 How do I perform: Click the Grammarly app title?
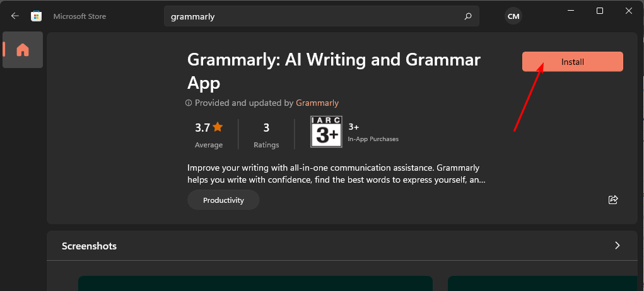point(334,71)
